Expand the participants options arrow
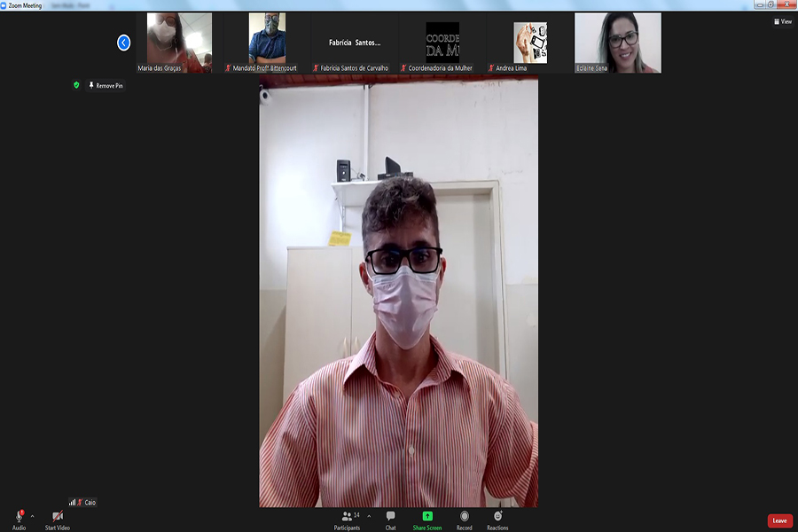The height and width of the screenshot is (532, 798). [x=369, y=515]
